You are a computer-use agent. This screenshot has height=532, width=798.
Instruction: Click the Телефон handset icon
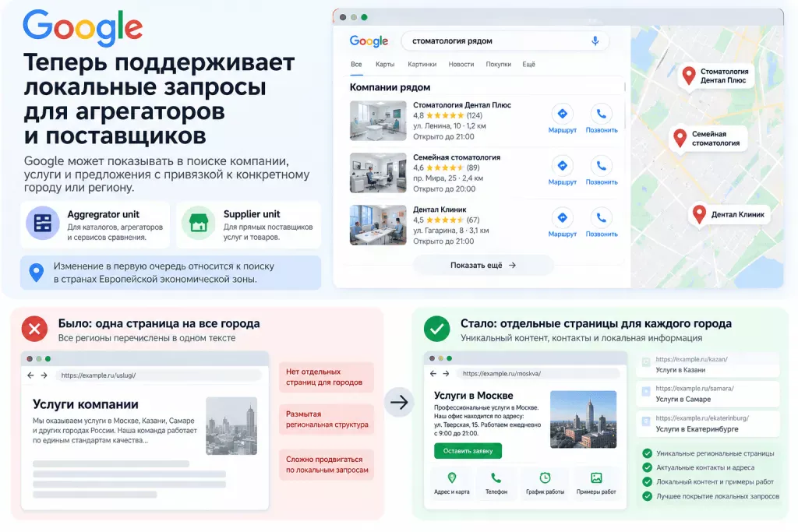496,477
